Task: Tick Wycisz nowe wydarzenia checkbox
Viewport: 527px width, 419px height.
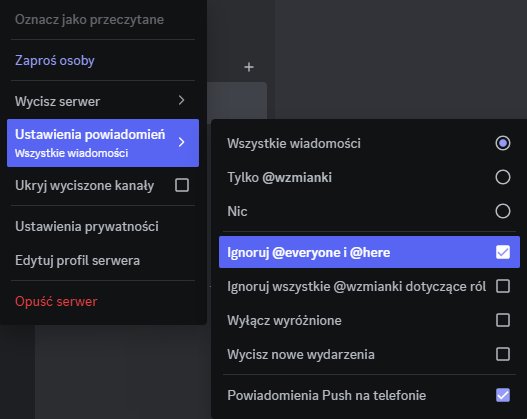Action: point(502,354)
